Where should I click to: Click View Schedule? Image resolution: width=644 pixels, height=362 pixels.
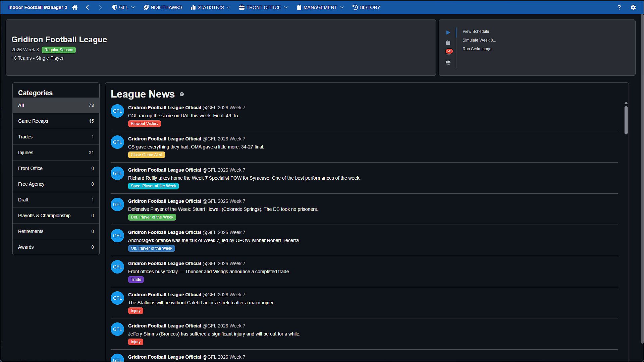[x=476, y=32]
